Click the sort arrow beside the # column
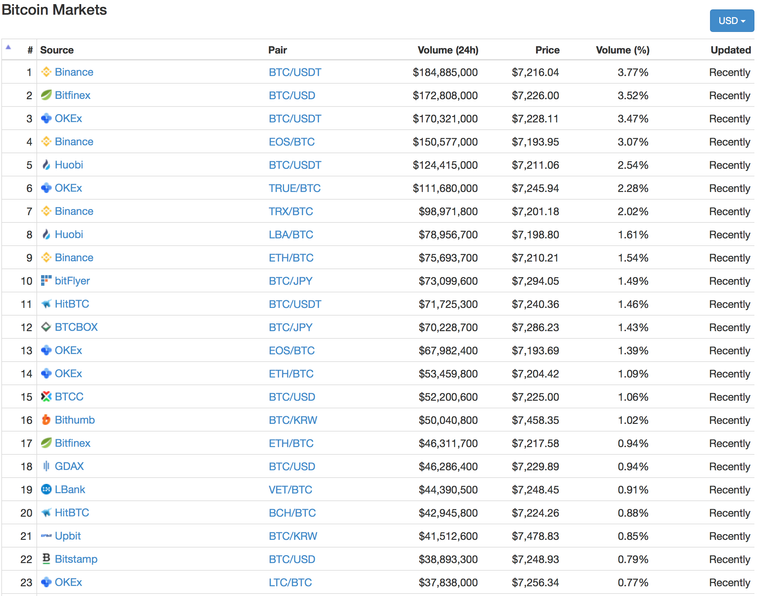768x596 pixels. 8,48
